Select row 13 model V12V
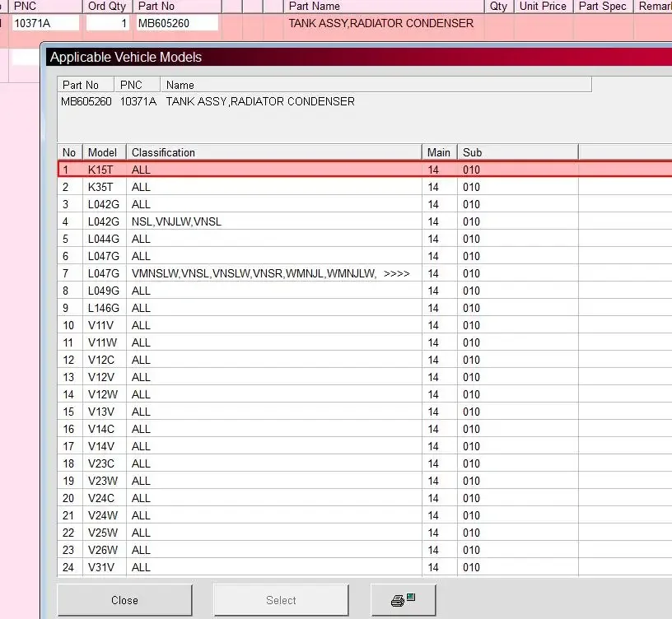 365,377
